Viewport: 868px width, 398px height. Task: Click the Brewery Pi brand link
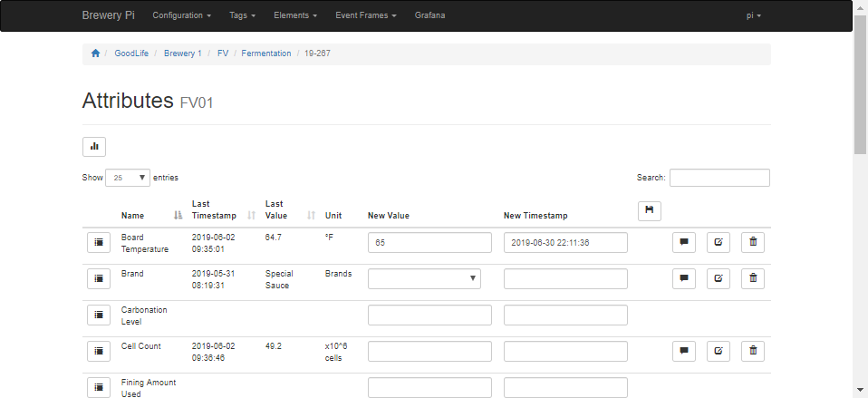point(109,15)
